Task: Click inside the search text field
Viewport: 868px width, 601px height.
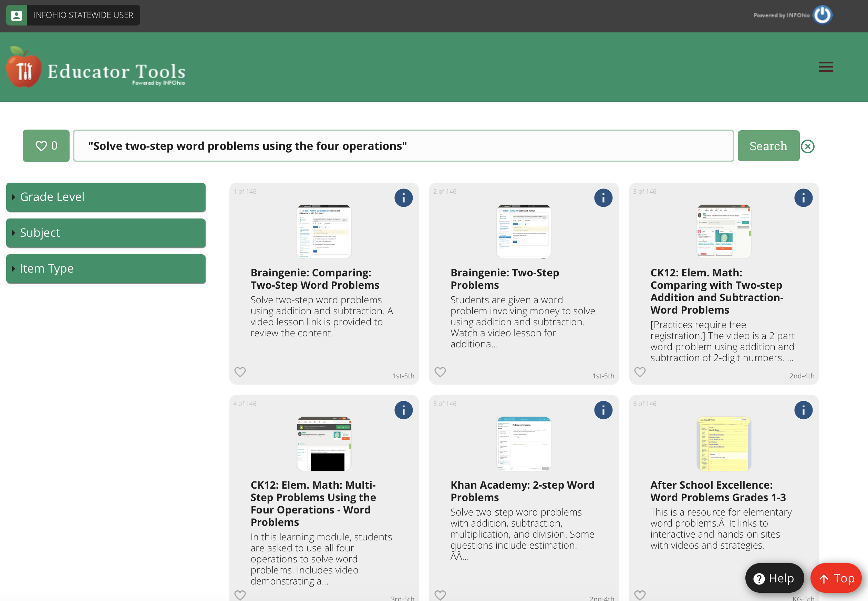Action: pos(403,146)
